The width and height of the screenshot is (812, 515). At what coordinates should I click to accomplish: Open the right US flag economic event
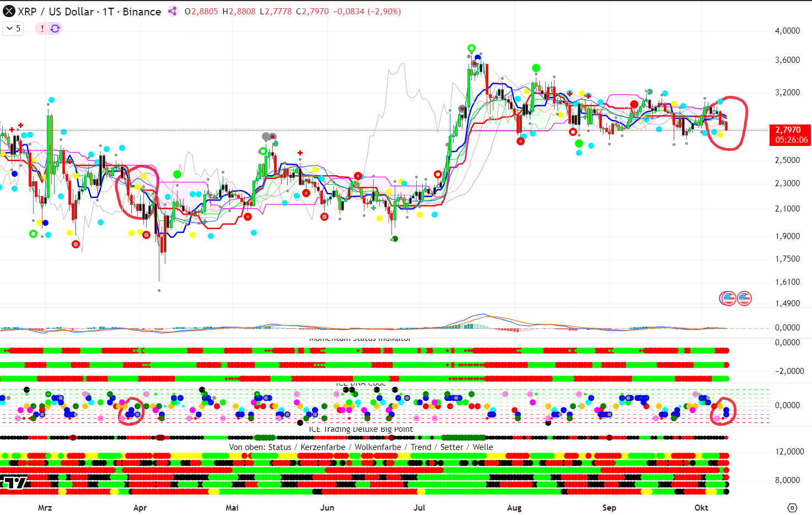coord(744,299)
